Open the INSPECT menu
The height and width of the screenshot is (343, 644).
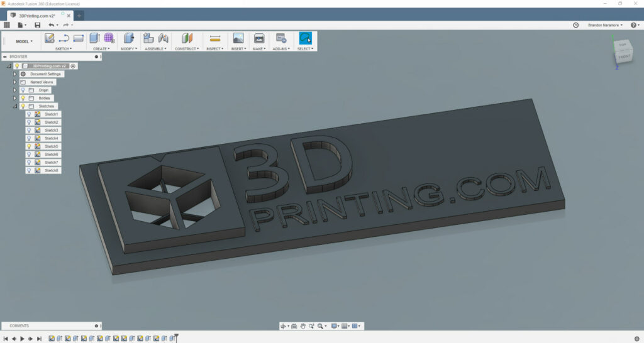215,49
